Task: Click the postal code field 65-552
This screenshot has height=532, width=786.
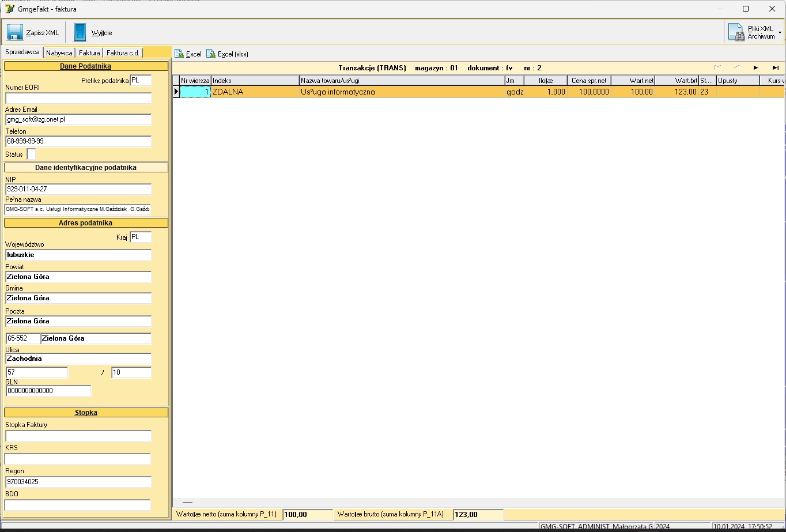Action: coord(23,338)
